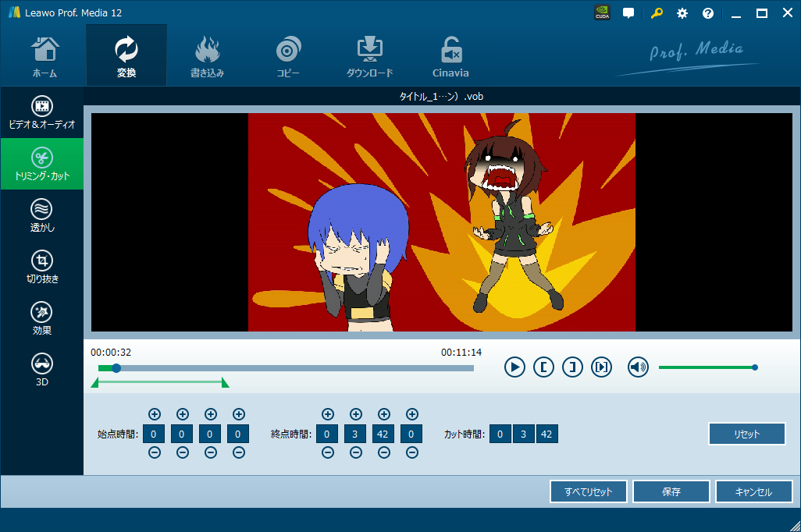Open the 切り抜き crop panel

pyautogui.click(x=42, y=267)
